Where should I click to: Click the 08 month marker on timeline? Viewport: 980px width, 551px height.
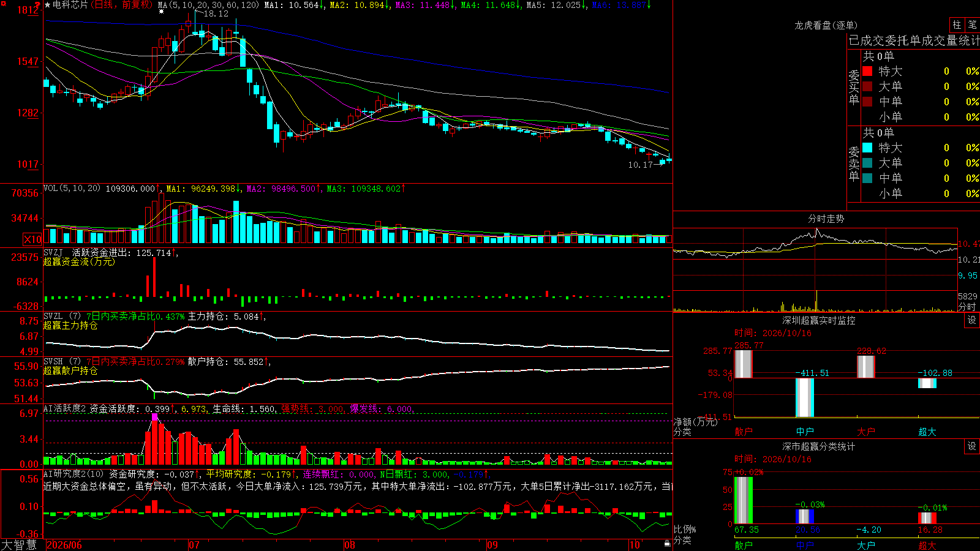point(350,545)
